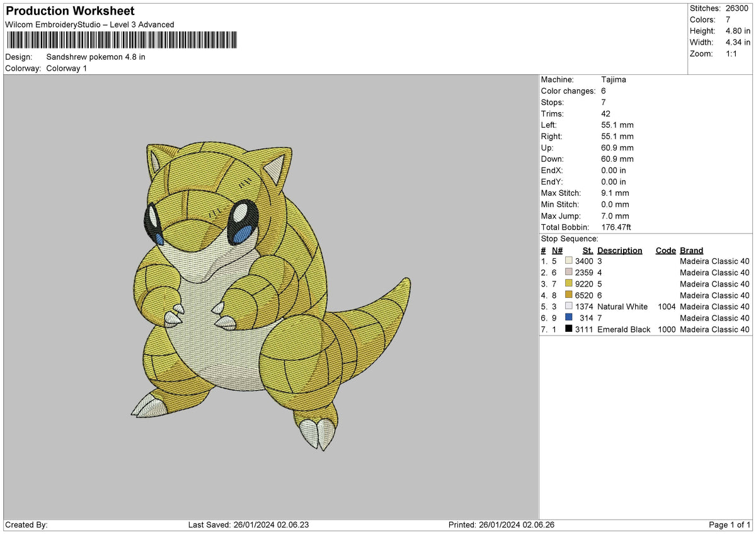The image size is (756, 534).
Task: Click 'Emerald Black' description in stop 7
Action: coord(624,329)
